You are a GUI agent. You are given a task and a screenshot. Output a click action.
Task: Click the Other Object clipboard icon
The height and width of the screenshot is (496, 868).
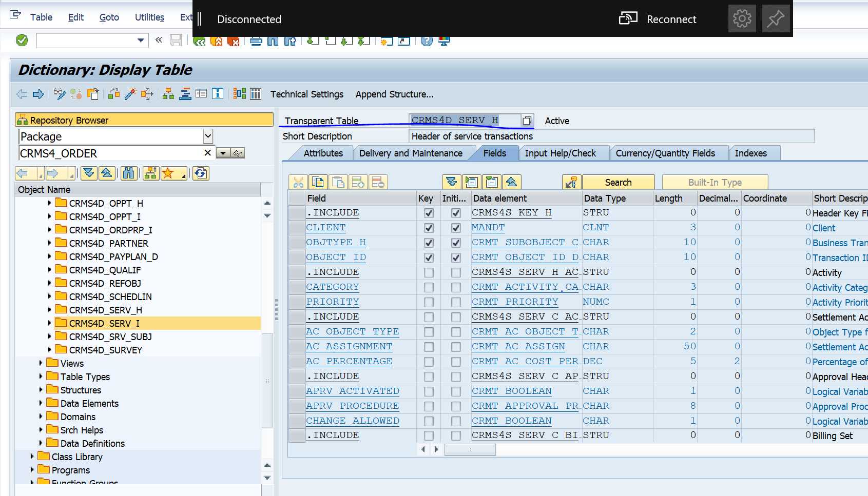coord(93,94)
